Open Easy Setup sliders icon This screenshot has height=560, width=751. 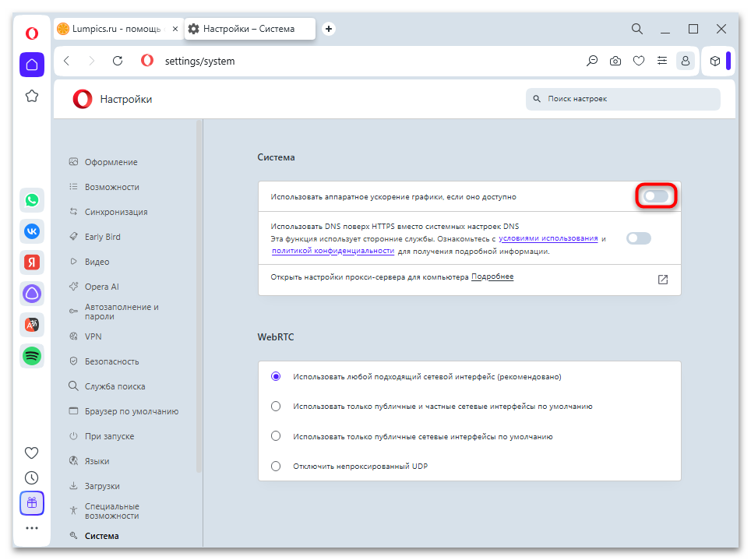(662, 61)
